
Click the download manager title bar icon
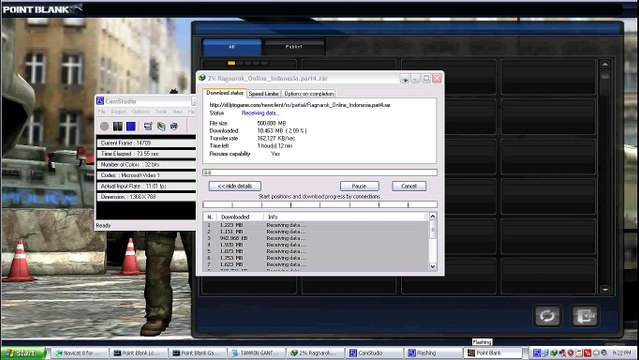(x=202, y=78)
